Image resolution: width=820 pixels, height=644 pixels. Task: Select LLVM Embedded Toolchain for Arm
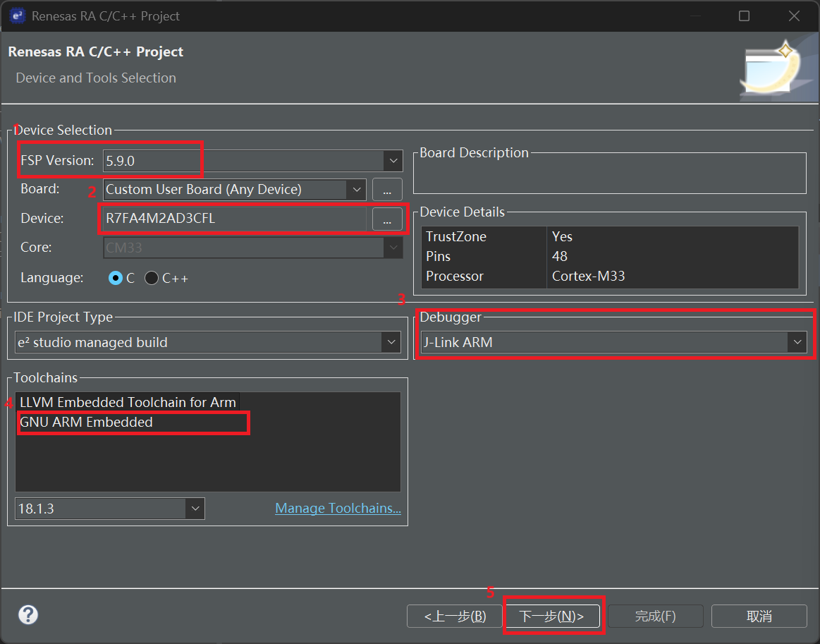pos(128,402)
